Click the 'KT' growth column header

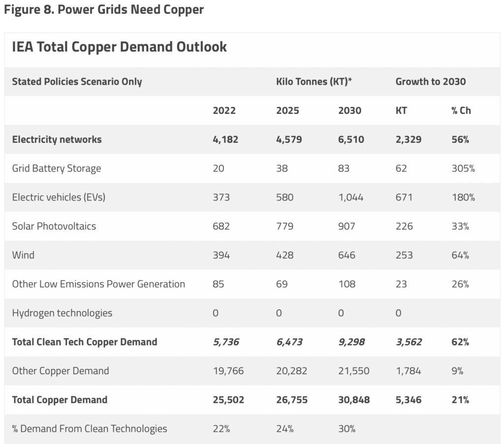pos(401,111)
